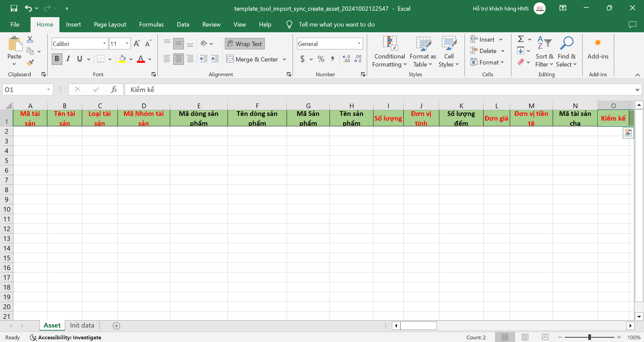Click Accessibility: Investigate in status bar
Screen dimensions: 644x342
[x=66, y=337]
